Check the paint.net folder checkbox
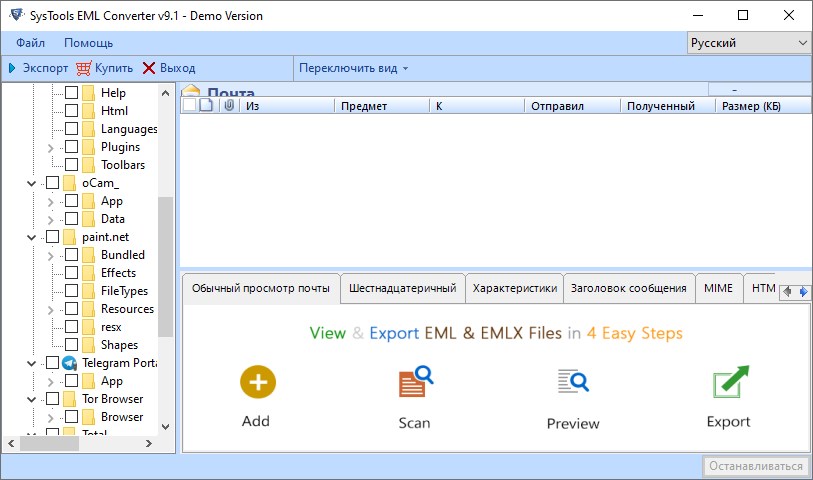Image resolution: width=813 pixels, height=480 pixels. (x=52, y=236)
